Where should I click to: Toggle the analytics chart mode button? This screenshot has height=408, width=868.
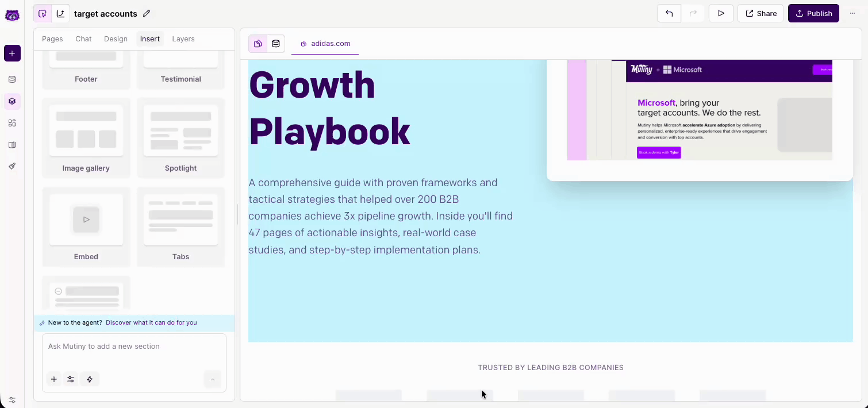pos(60,14)
